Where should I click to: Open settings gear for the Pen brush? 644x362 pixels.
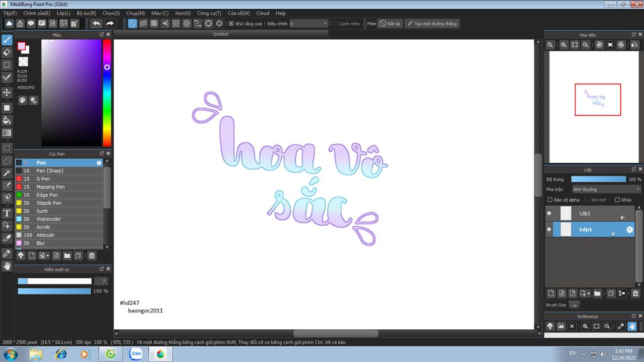coord(99,163)
